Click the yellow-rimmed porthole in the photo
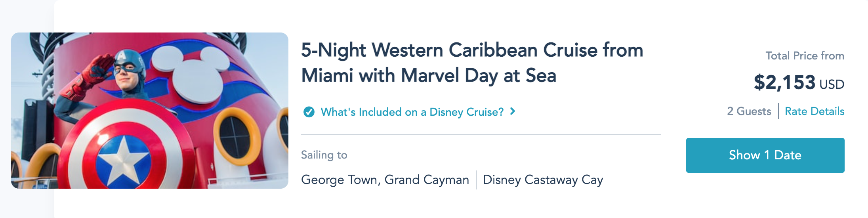868x218 pixels. [237, 136]
